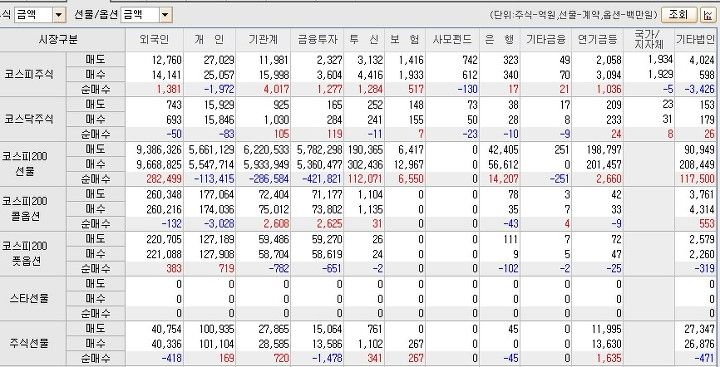
Task: Click the 개 인 column header
Action: tap(209, 40)
